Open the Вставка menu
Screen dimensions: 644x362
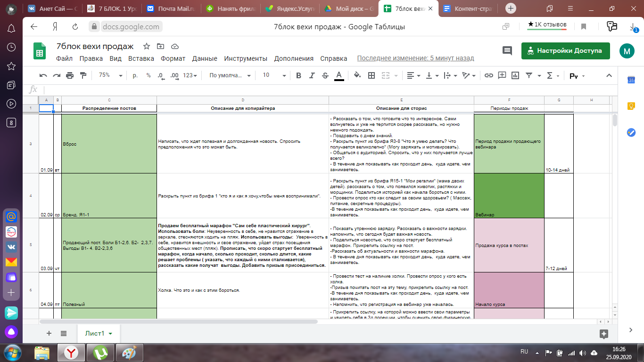(141, 58)
